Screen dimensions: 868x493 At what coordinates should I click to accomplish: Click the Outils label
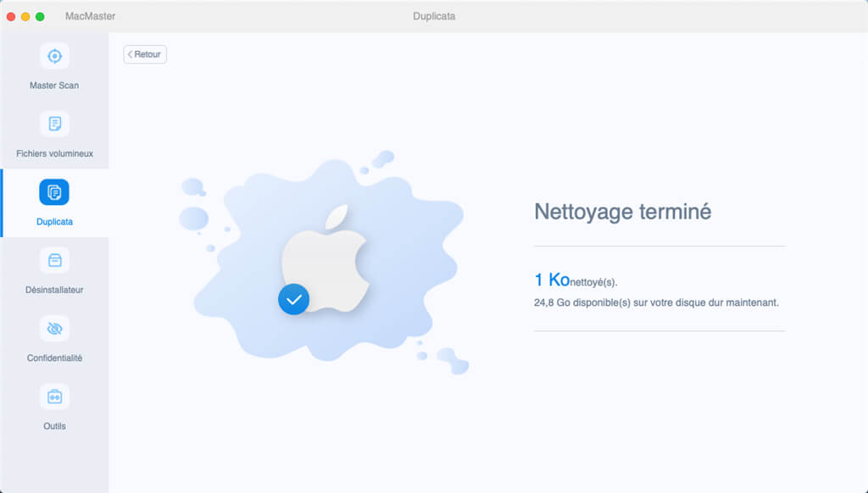click(54, 426)
